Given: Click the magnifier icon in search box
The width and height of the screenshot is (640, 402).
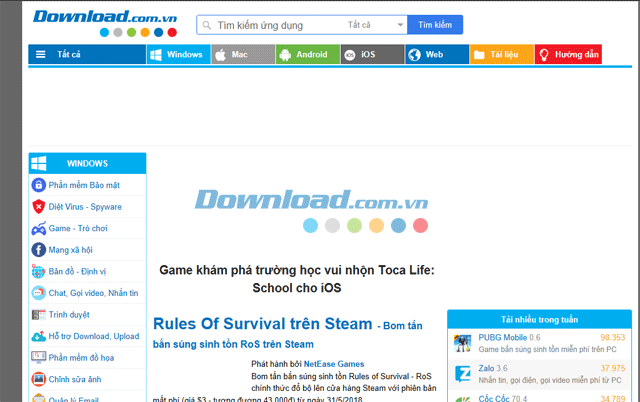Looking at the screenshot, I should coord(207,25).
